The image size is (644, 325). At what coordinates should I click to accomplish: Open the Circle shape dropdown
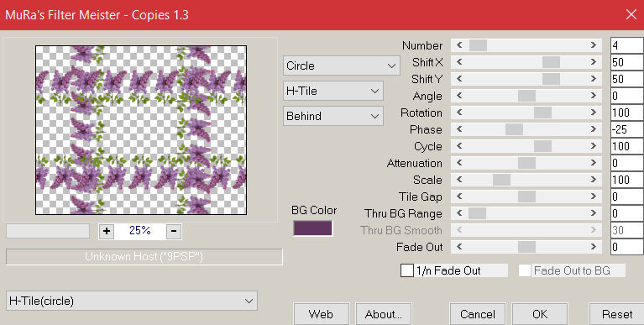pyautogui.click(x=341, y=66)
